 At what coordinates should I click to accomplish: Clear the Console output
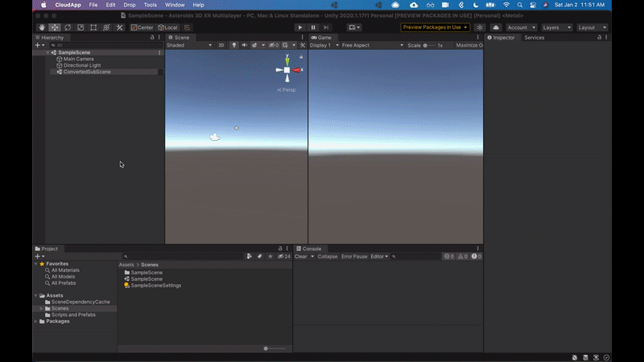coord(300,257)
